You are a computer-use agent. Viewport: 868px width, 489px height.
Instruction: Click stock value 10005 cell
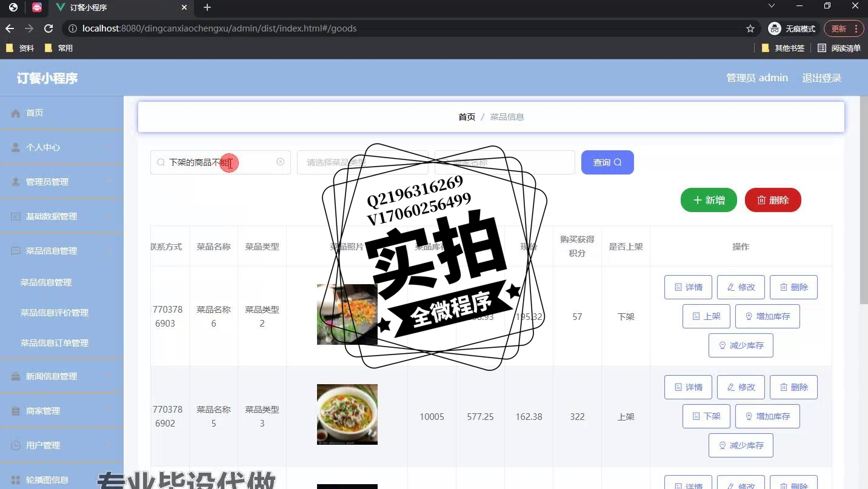[432, 417]
